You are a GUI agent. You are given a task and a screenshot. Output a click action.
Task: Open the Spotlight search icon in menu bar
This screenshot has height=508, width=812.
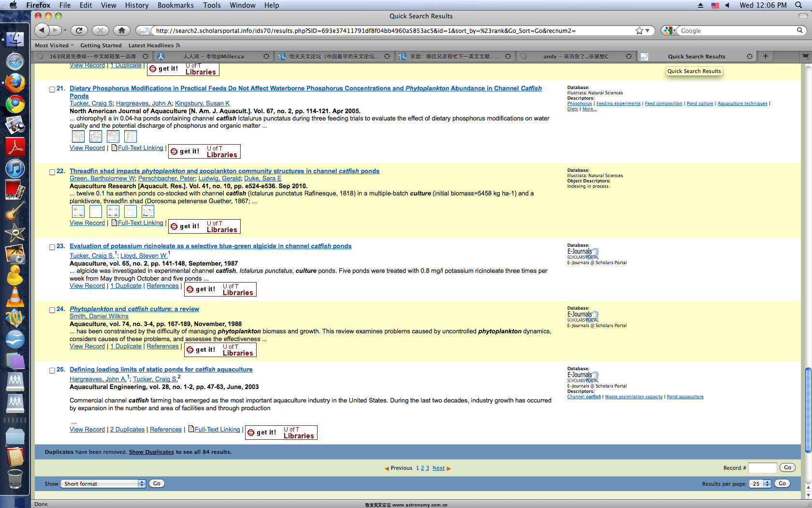point(798,5)
